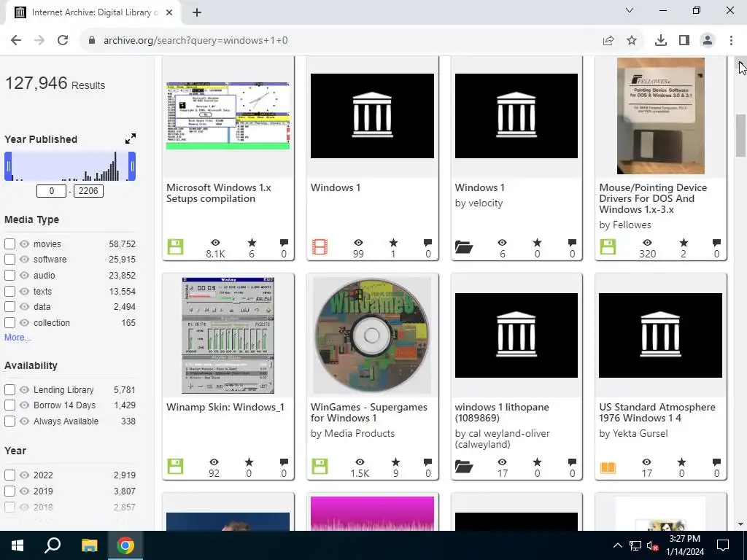747x560 pixels.
Task: Open the Fellowes floppy disk thumbnail
Action: [660, 116]
